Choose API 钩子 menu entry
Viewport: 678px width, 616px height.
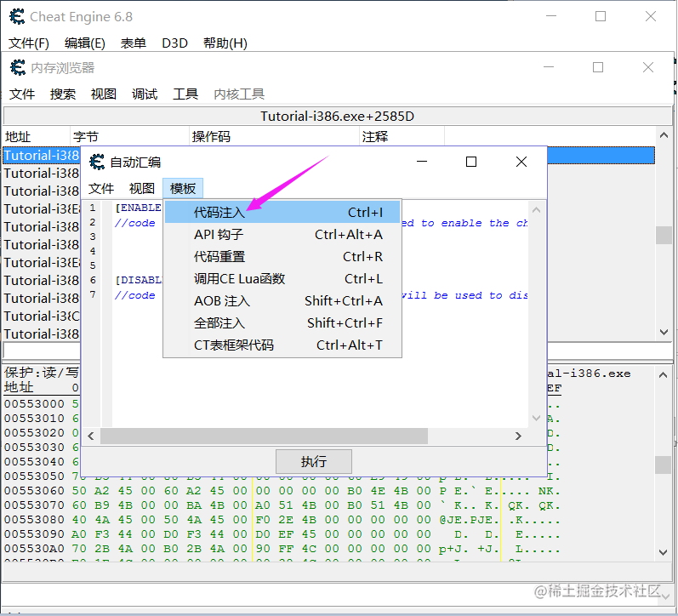point(282,235)
